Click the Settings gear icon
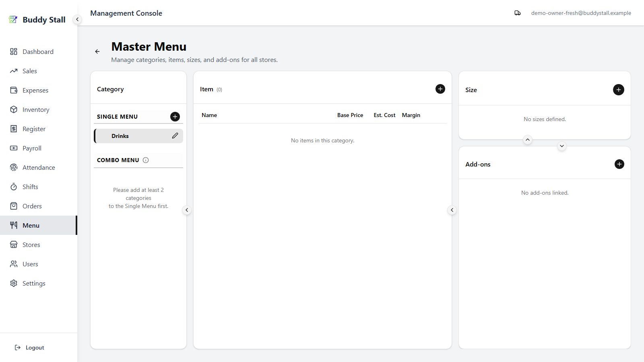 14,283
